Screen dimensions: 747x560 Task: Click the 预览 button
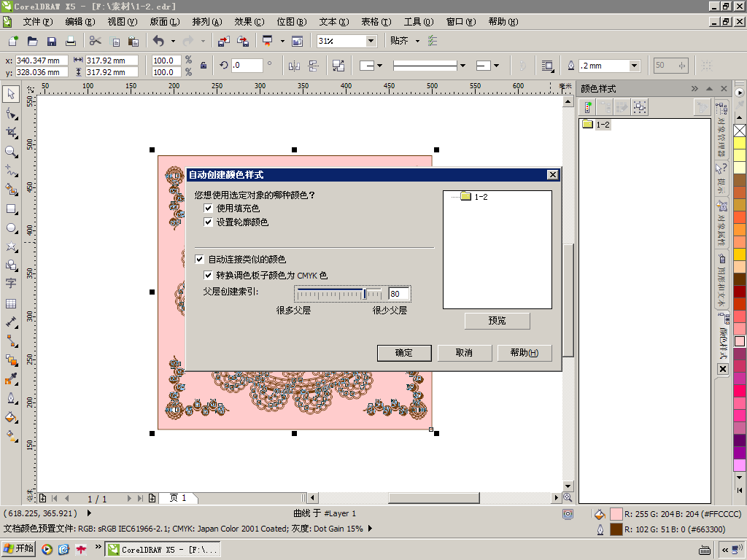[x=497, y=321]
